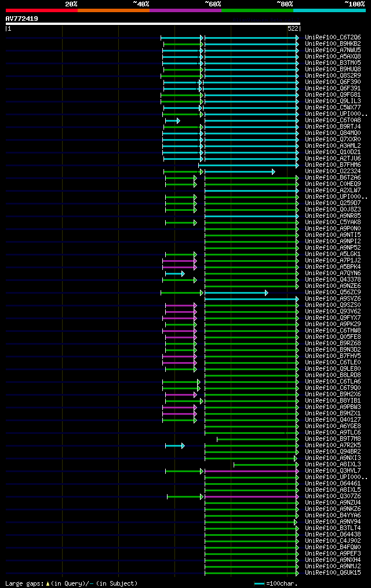Click the cyan alignment bar for UniRef100_B7FHM6
371x588 pixels.
[x=248, y=165]
